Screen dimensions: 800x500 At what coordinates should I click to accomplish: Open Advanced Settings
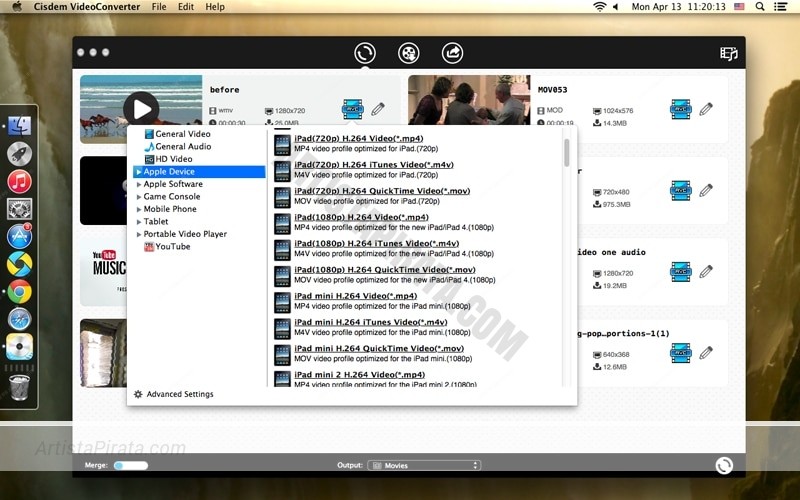tap(173, 394)
